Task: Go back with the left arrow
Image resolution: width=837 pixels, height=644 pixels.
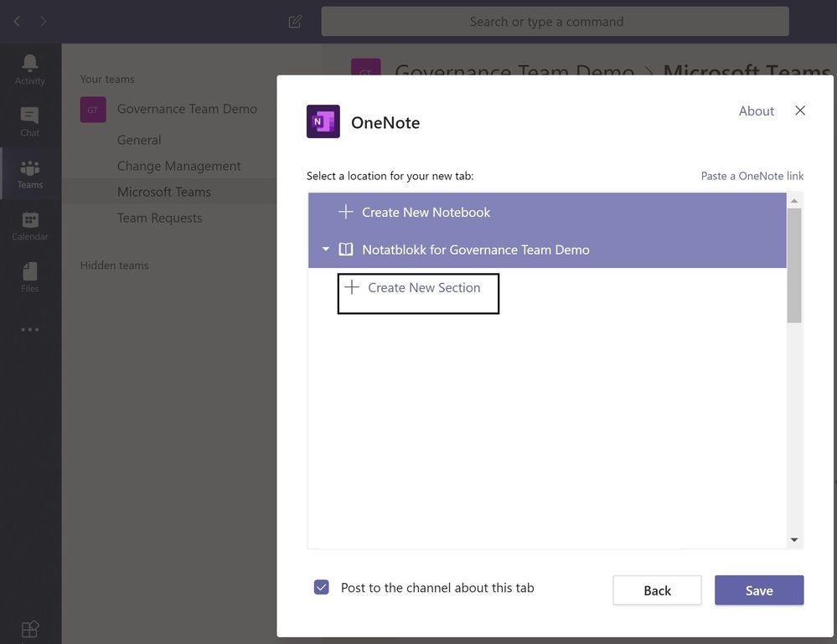Action: click(x=17, y=21)
